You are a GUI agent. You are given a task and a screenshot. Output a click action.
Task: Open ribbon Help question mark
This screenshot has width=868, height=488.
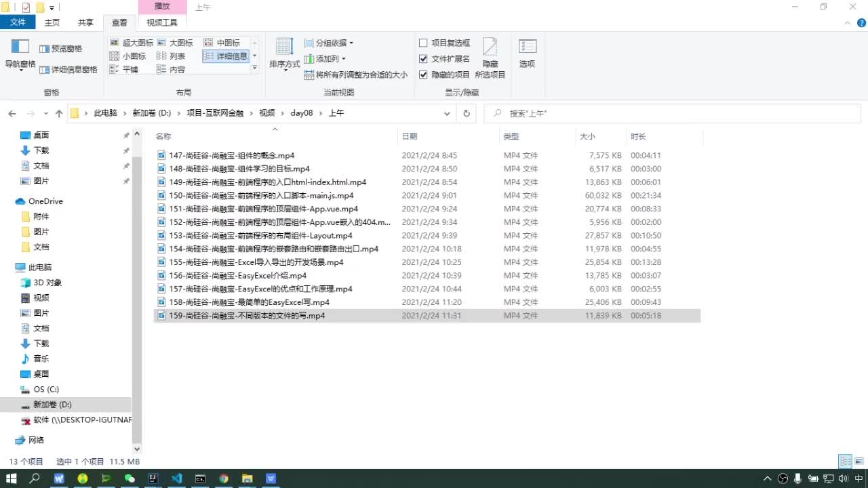coord(861,22)
